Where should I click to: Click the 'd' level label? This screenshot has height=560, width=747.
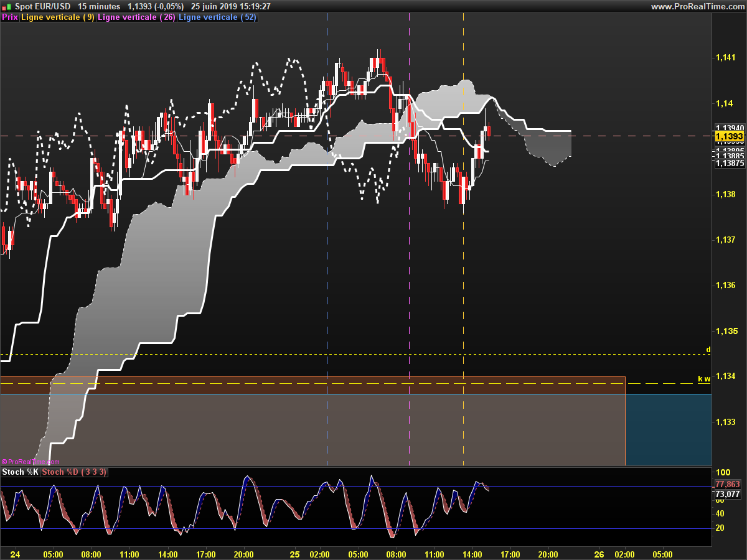(708, 350)
